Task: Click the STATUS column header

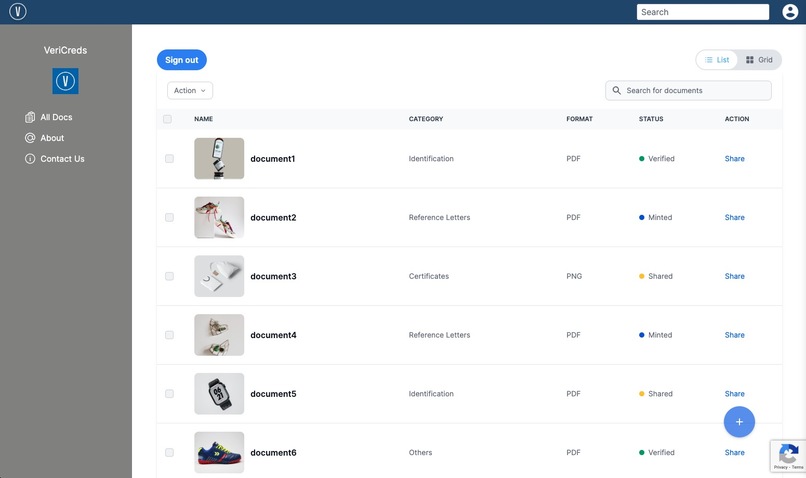Action: click(x=651, y=119)
